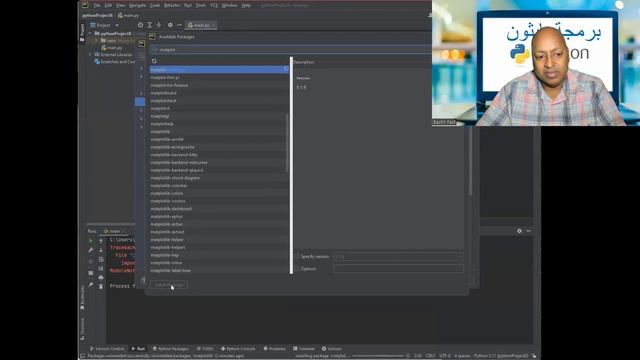Click the package list scrollbar
The width and height of the screenshot is (640, 360).
pos(287,143)
